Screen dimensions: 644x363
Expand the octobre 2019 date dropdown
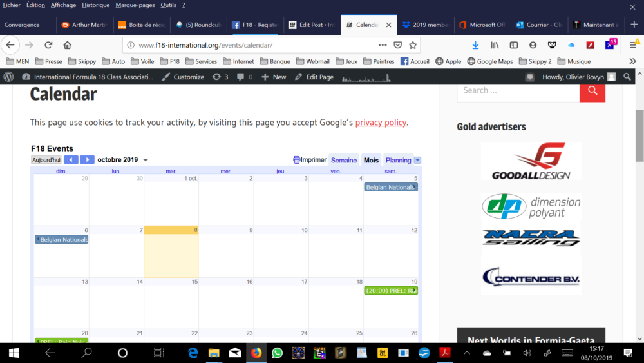(x=146, y=160)
